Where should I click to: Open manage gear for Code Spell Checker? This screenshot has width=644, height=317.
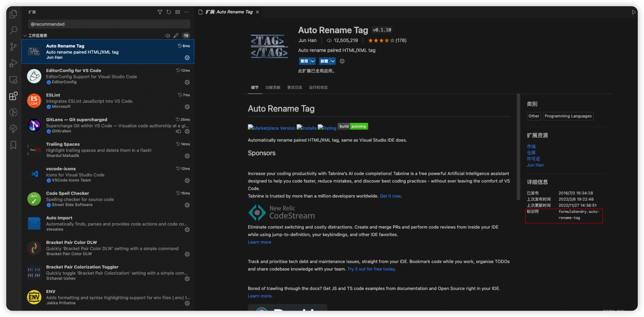pyautogui.click(x=187, y=205)
